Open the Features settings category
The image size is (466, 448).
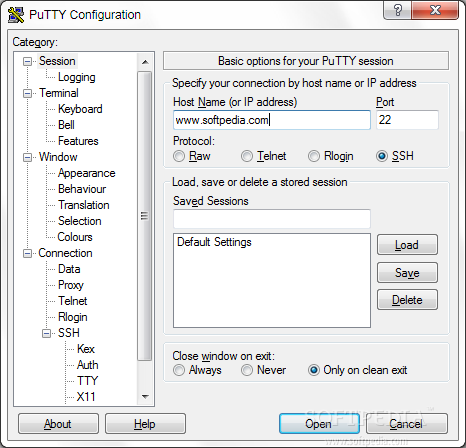coord(78,141)
